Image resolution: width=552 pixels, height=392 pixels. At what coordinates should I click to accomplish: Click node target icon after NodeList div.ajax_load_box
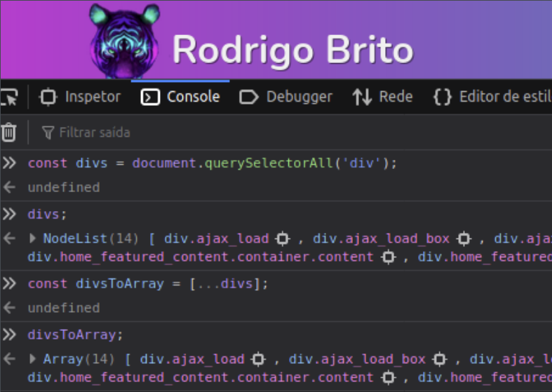tap(464, 238)
